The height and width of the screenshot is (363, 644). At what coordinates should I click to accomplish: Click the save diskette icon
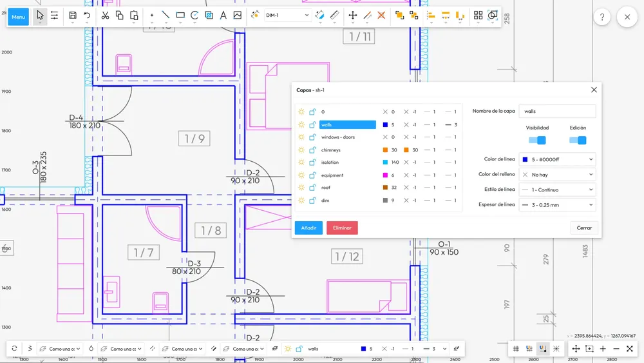73,15
